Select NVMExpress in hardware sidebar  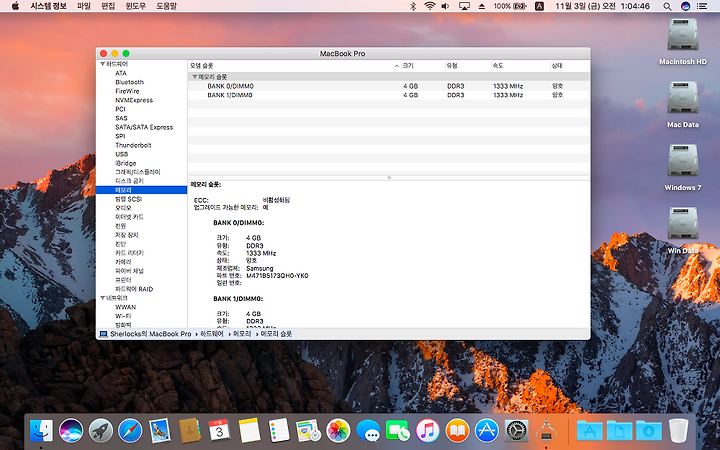click(x=134, y=100)
